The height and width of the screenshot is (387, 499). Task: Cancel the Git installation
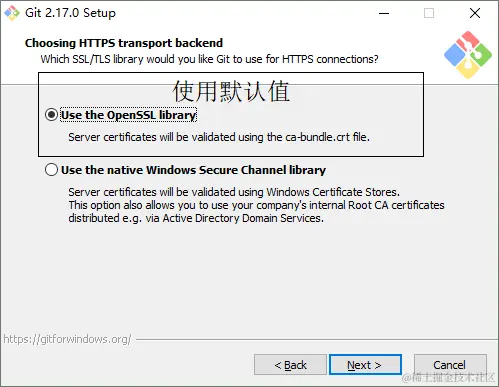point(450,365)
